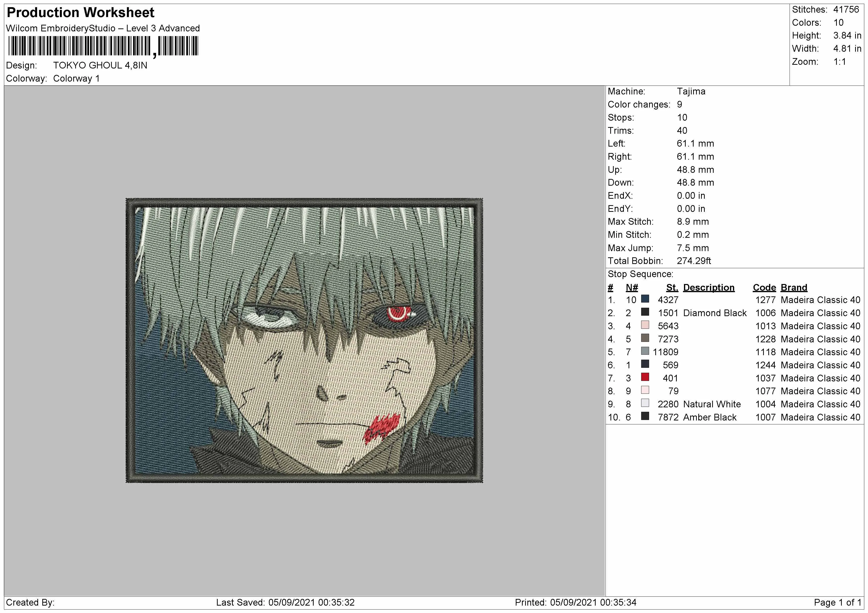Click the stitch count 7872 in row 10
The width and height of the screenshot is (868, 613).
coord(668,417)
